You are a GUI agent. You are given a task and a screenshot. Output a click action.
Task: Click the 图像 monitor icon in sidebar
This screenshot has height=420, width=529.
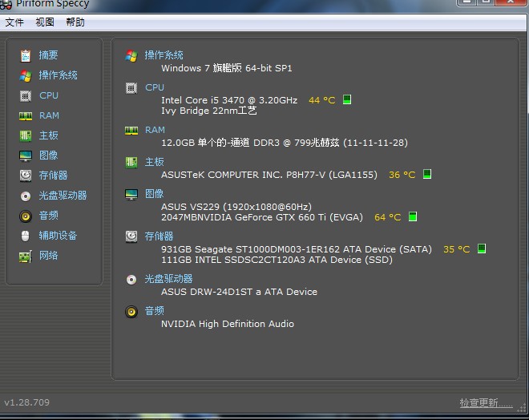point(26,155)
